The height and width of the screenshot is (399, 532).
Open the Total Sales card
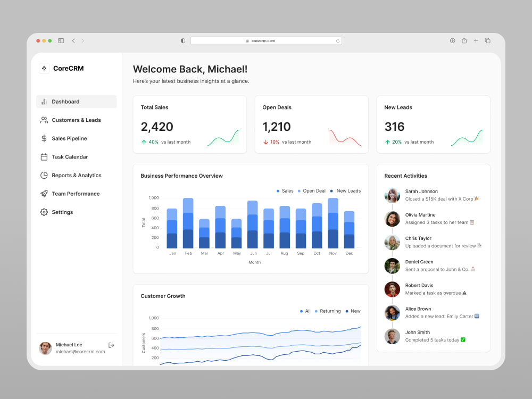[190, 124]
